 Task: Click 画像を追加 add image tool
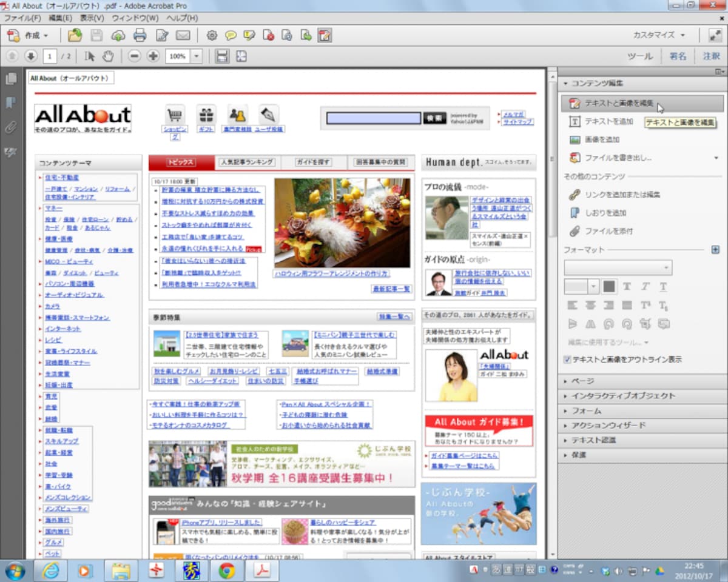(x=594, y=139)
